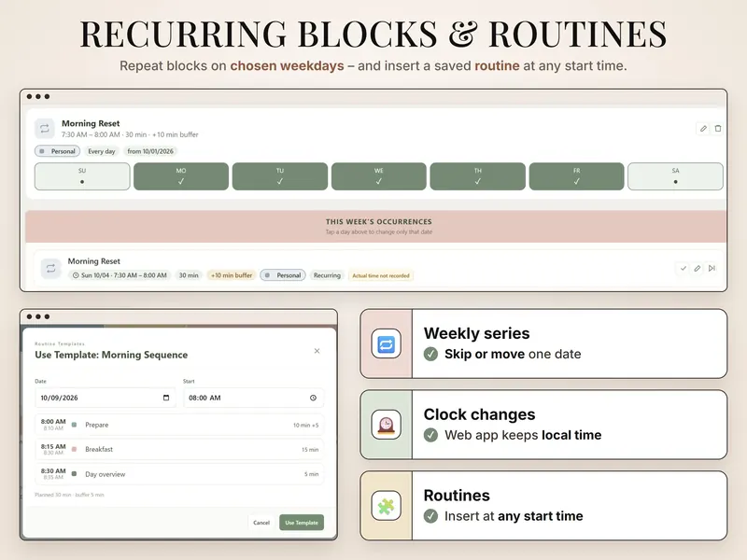Close the Use Template dialog with X
The image size is (747, 560).
pos(317,351)
